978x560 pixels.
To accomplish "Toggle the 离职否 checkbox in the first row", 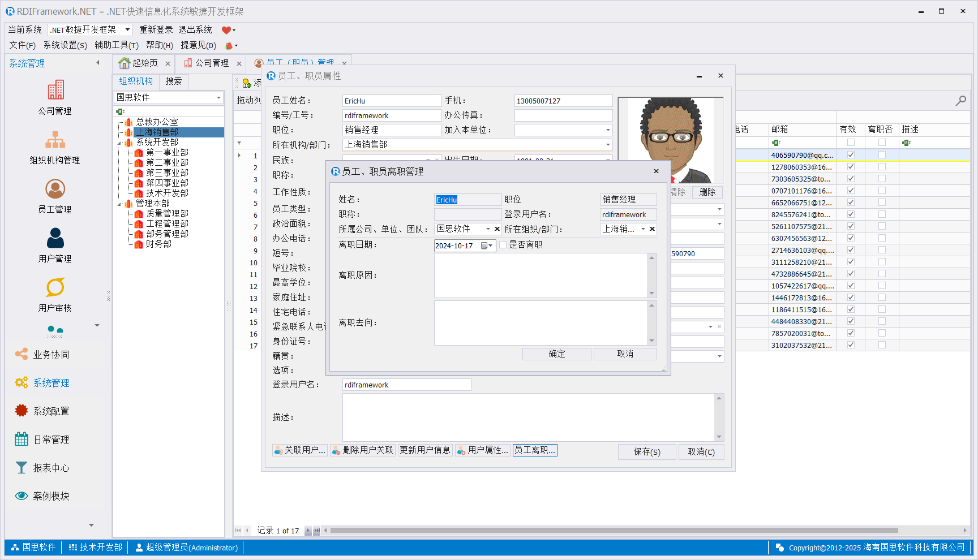I will [882, 155].
